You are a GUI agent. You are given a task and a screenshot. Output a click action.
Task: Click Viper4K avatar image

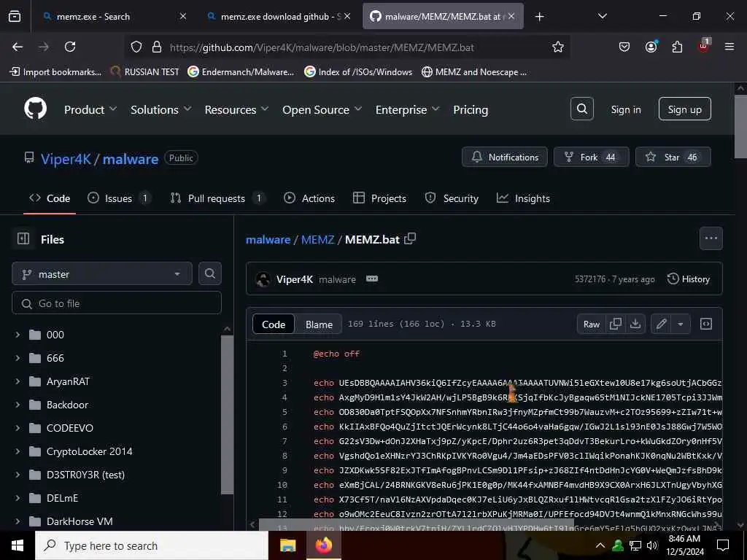[x=263, y=279]
